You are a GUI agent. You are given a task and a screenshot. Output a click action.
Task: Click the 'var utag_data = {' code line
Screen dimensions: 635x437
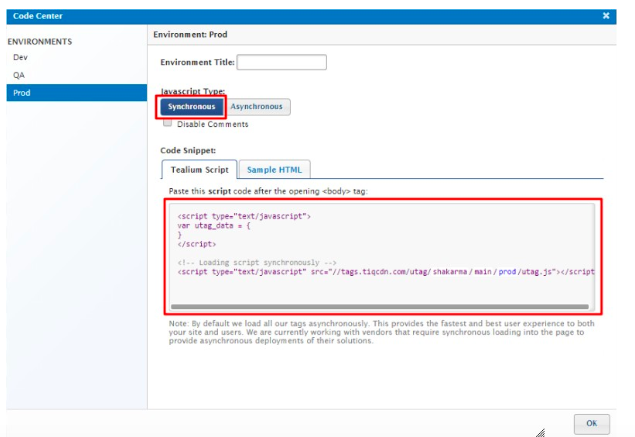point(214,226)
